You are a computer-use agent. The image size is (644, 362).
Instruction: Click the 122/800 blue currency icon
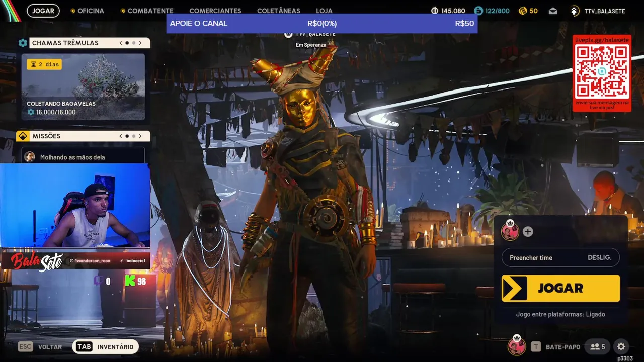pos(478,11)
